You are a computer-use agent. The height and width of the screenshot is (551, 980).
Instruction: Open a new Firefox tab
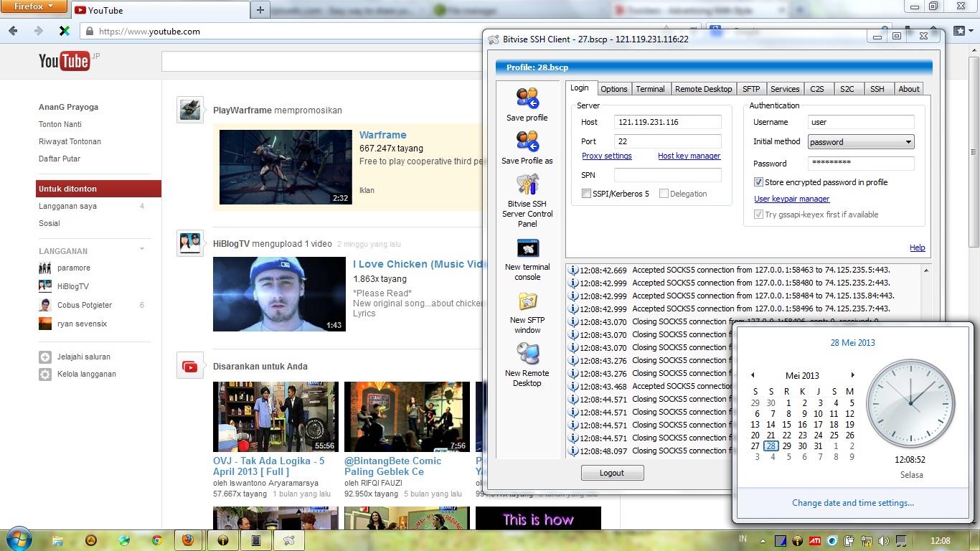click(x=260, y=10)
